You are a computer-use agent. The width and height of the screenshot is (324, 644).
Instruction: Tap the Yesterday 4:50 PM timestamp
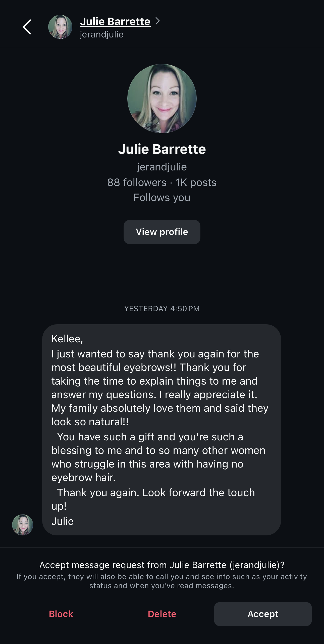tap(162, 309)
